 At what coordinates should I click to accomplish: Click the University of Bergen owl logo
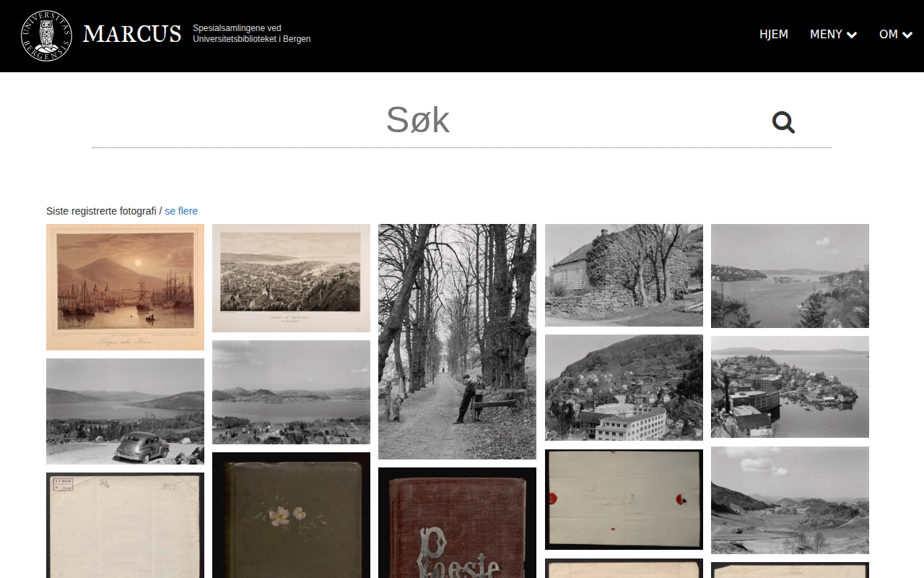click(x=46, y=35)
